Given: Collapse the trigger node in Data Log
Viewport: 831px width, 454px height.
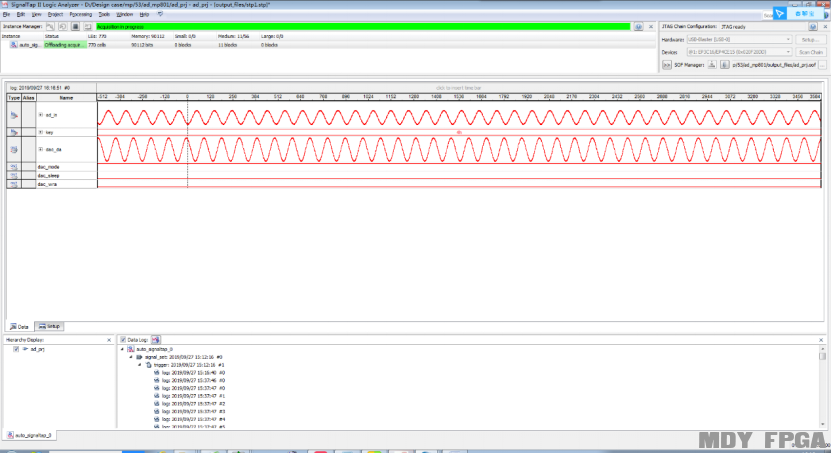Looking at the screenshot, I should [x=140, y=365].
